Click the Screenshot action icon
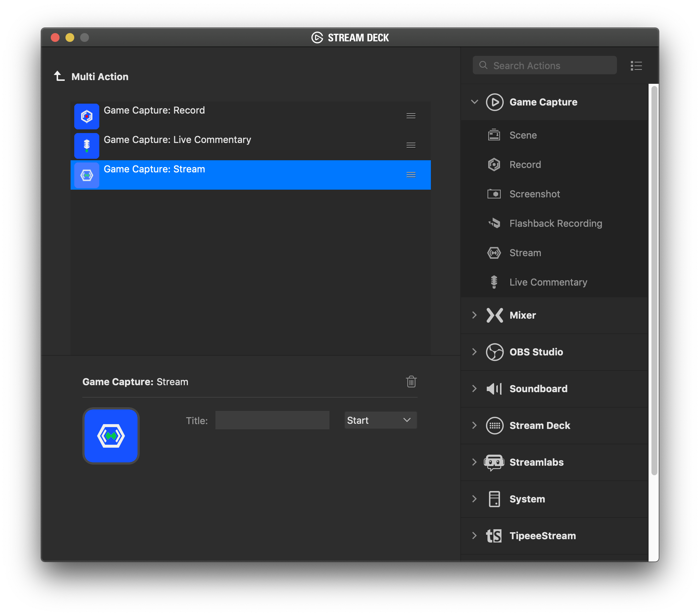The height and width of the screenshot is (616, 700). tap(494, 194)
